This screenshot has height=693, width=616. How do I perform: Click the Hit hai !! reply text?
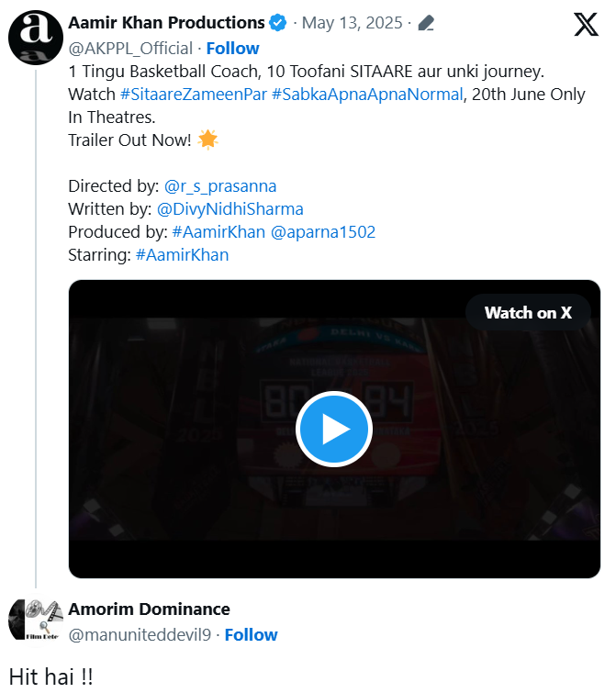51,676
